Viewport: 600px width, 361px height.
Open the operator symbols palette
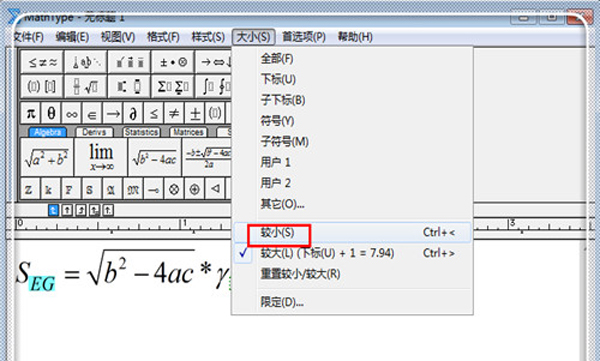[x=173, y=62]
